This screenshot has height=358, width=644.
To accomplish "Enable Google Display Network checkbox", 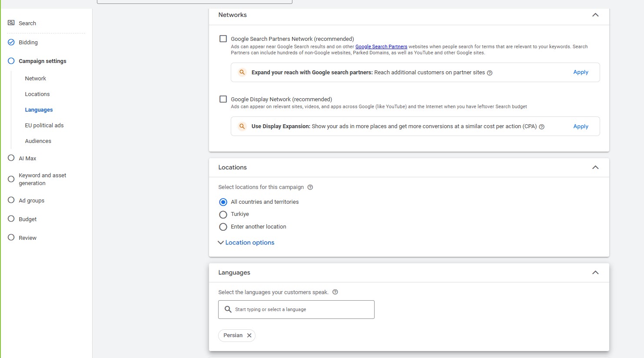I will click(x=223, y=99).
